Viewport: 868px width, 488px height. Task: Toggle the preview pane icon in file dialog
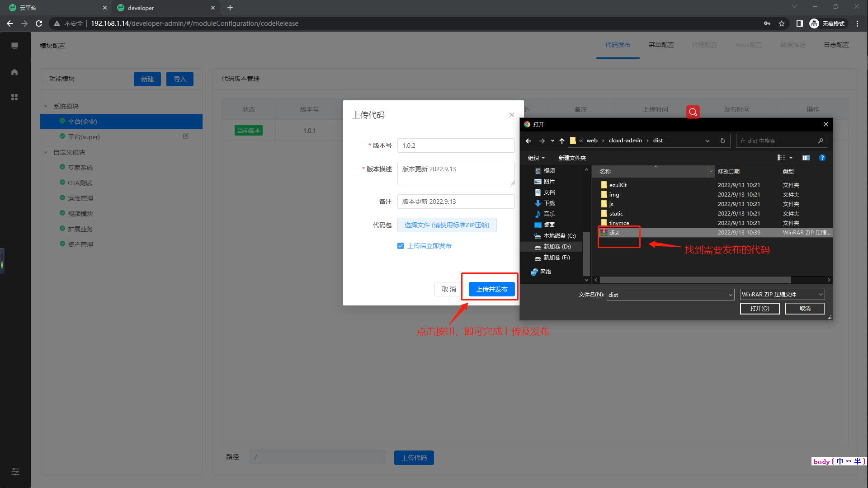(806, 158)
